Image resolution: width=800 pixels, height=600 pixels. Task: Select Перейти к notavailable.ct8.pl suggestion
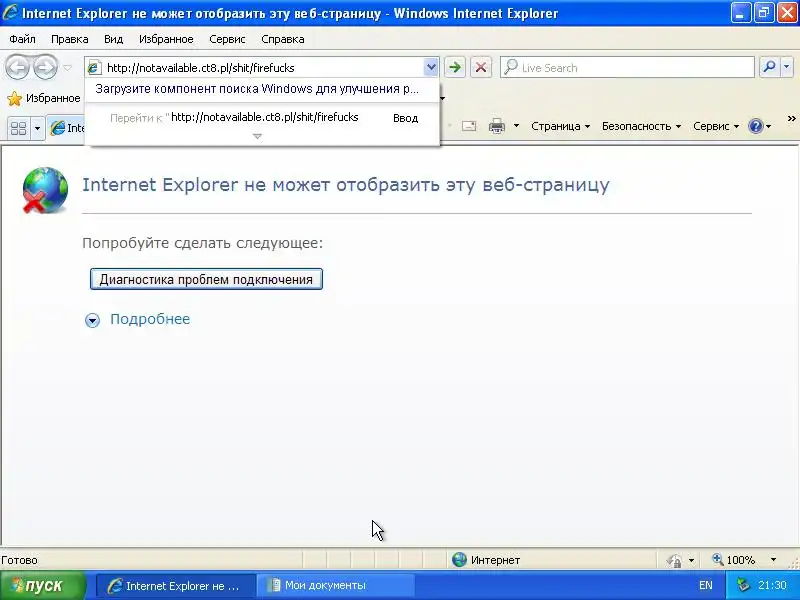[x=262, y=117]
